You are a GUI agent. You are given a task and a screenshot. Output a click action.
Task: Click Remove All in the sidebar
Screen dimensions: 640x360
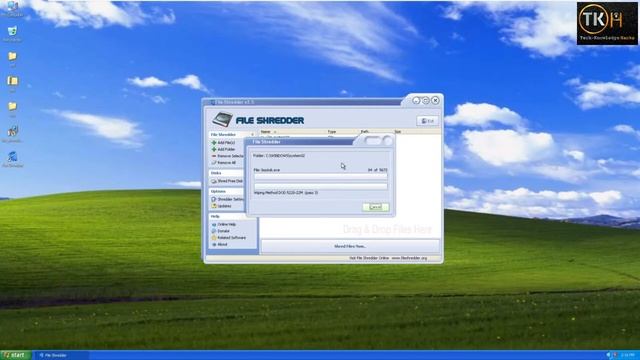(224, 162)
